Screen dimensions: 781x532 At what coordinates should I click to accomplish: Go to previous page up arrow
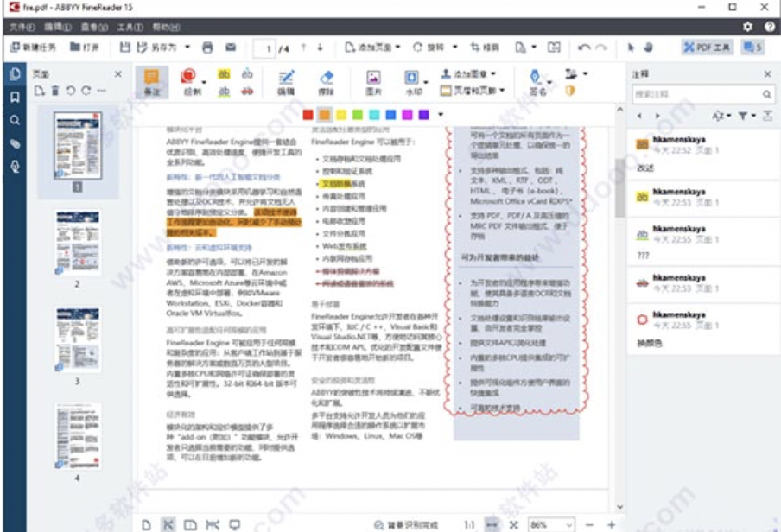(x=303, y=47)
